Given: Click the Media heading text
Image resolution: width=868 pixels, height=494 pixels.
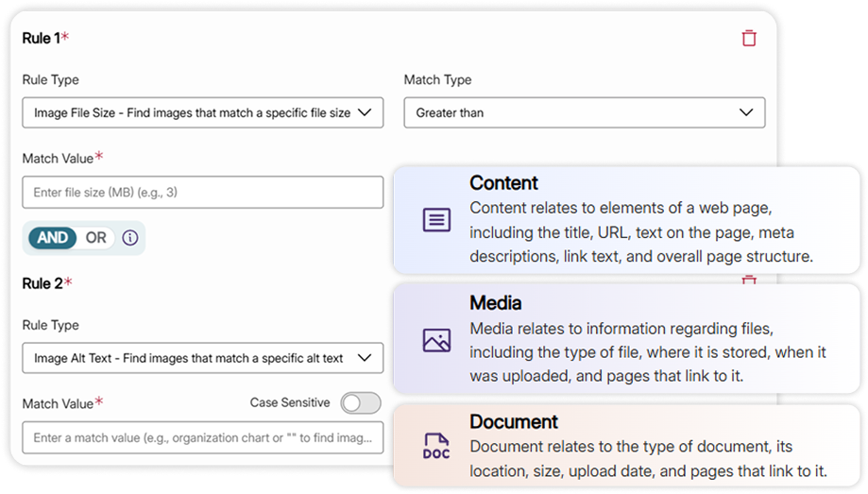Looking at the screenshot, I should (x=496, y=303).
